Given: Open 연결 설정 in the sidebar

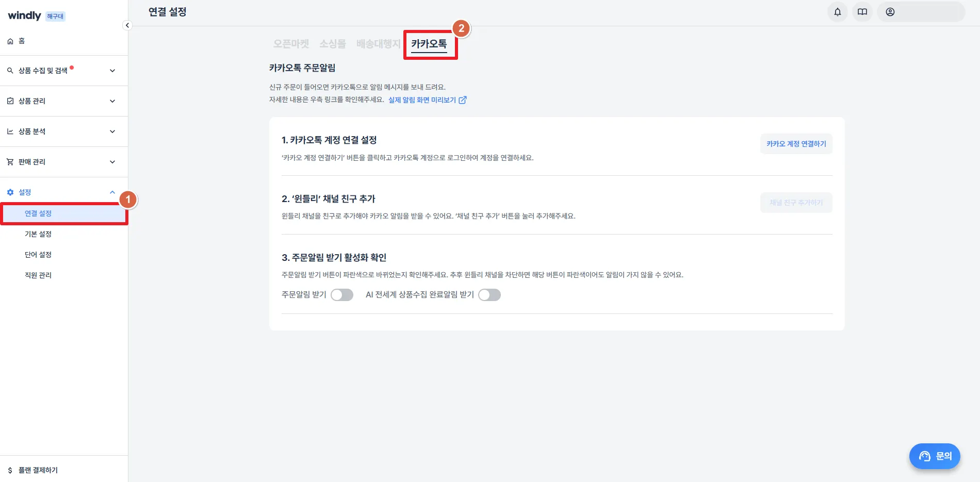Looking at the screenshot, I should [64, 213].
